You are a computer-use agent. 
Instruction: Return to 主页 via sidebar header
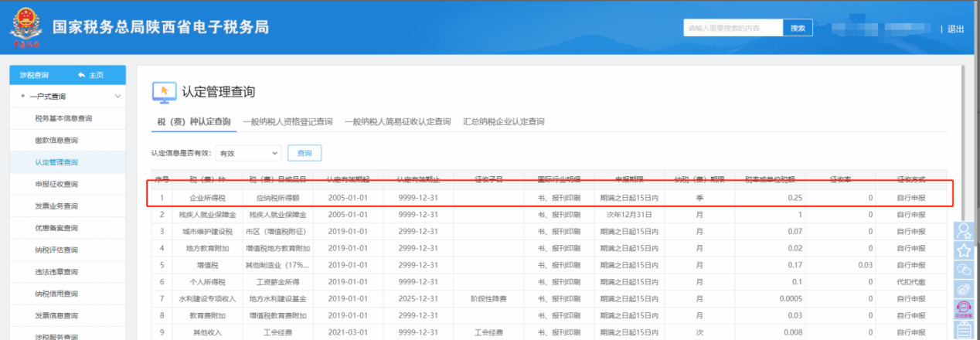tap(91, 75)
